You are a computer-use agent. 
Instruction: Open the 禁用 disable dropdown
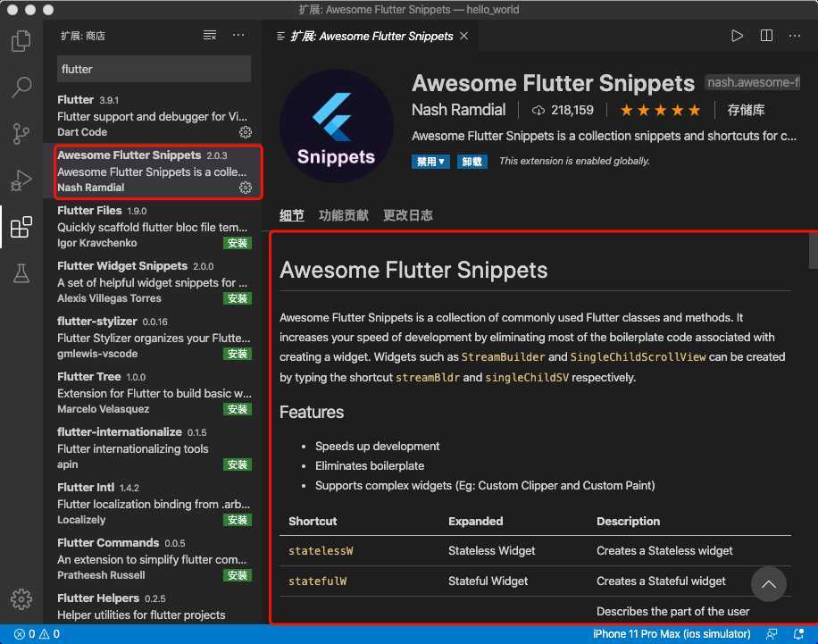[x=430, y=162]
